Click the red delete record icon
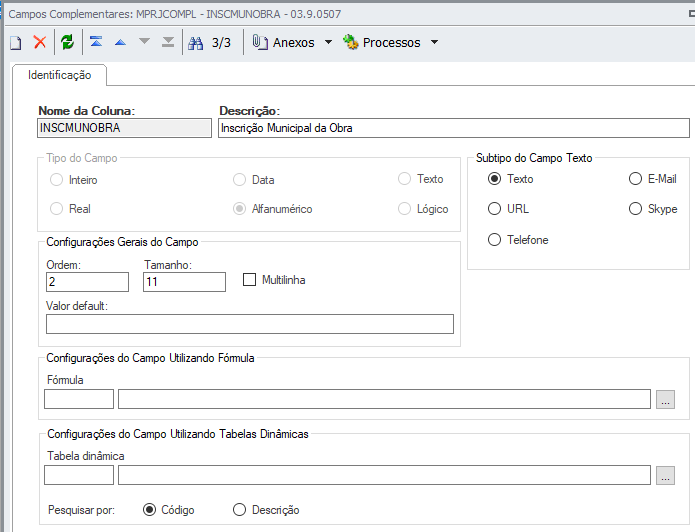Viewport: 695px width, 532px height. 40,42
